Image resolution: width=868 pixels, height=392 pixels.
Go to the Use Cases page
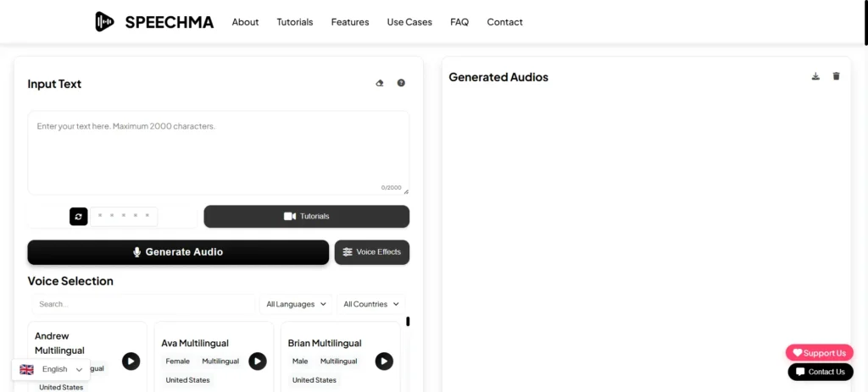point(409,22)
